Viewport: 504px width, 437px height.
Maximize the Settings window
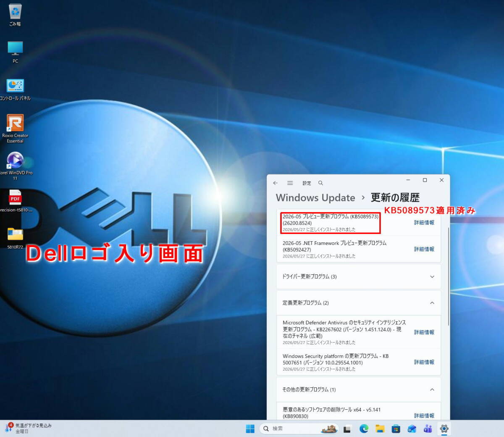[x=425, y=180]
